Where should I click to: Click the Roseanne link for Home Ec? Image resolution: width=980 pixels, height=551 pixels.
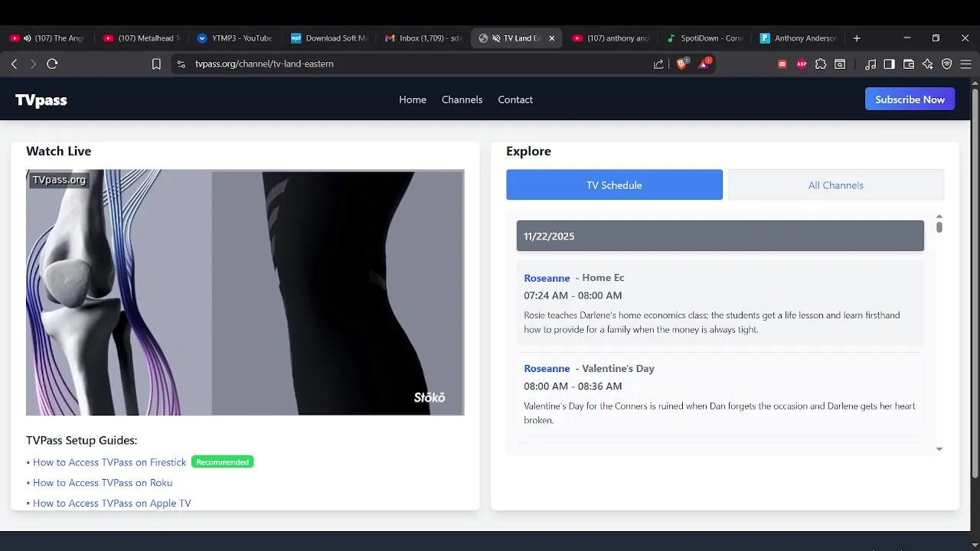pos(547,278)
